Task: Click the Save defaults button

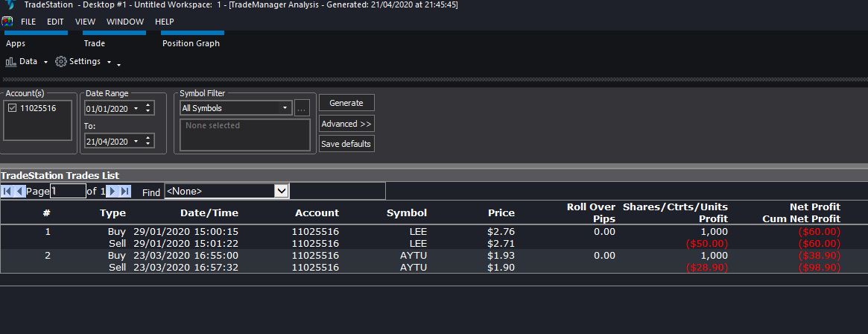Action: (x=346, y=144)
